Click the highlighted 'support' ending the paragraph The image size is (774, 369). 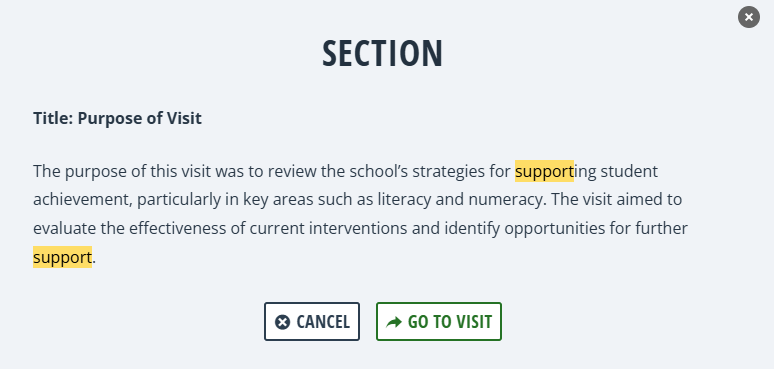point(62,257)
